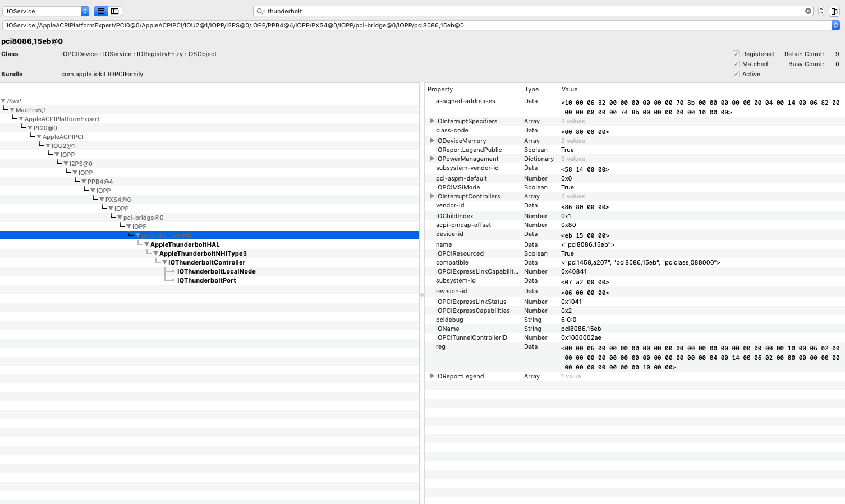Select the vendor-id property row
The width and height of the screenshot is (845, 504).
(635, 206)
